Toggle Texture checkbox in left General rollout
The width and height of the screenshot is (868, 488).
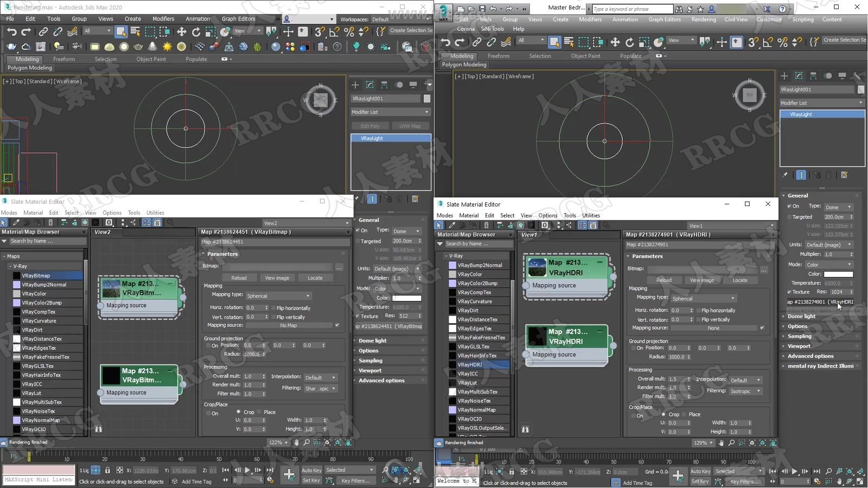[358, 316]
